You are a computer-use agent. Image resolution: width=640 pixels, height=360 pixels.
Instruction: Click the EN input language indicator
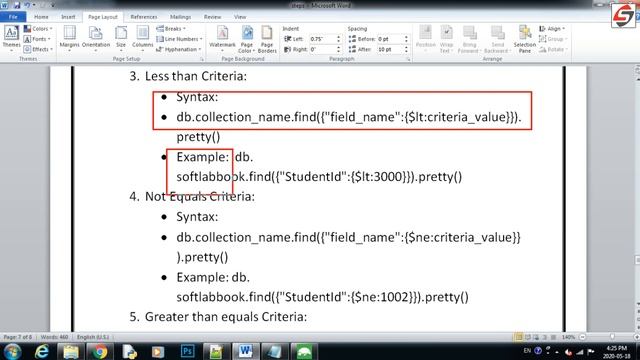pyautogui.click(x=527, y=351)
